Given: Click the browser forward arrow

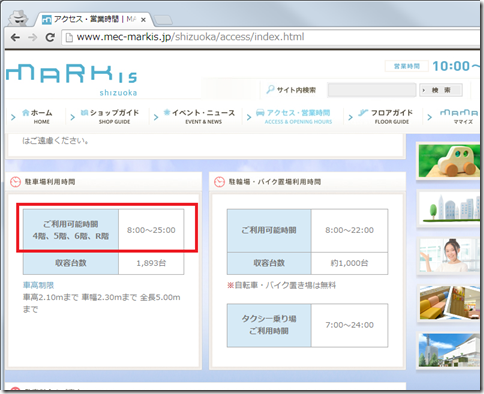Looking at the screenshot, I should pos(33,37).
